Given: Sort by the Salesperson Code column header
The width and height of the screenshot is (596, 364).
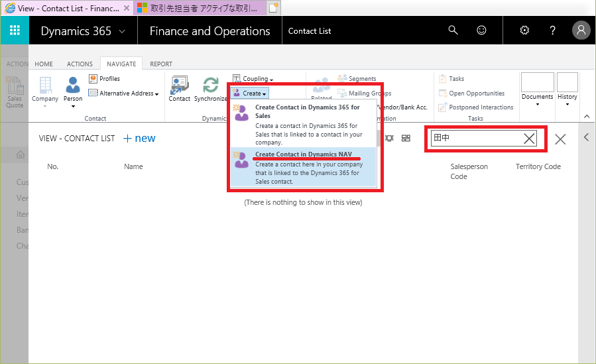Looking at the screenshot, I should (469, 171).
